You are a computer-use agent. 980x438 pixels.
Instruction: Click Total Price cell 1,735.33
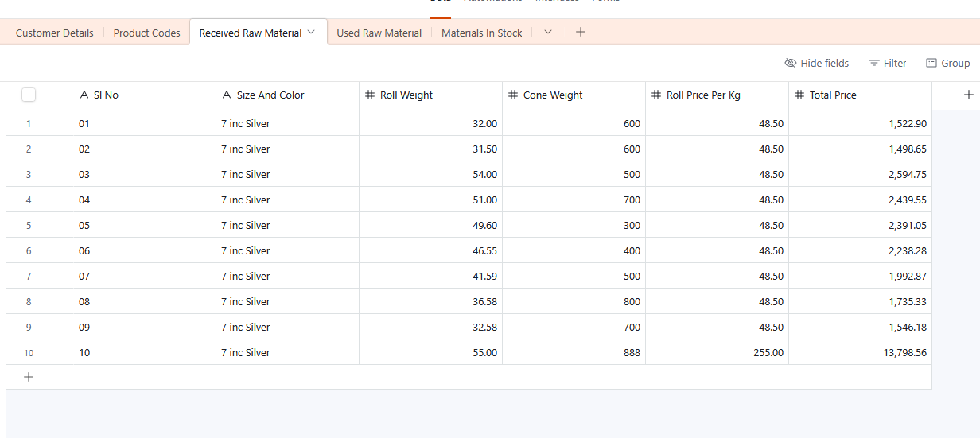coord(860,301)
